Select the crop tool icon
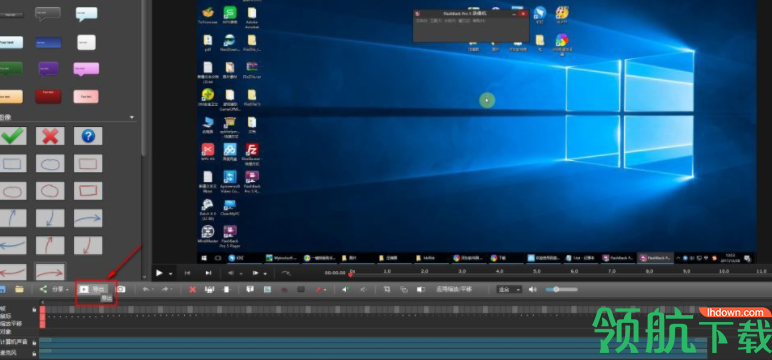The image size is (772, 360). [x=387, y=290]
